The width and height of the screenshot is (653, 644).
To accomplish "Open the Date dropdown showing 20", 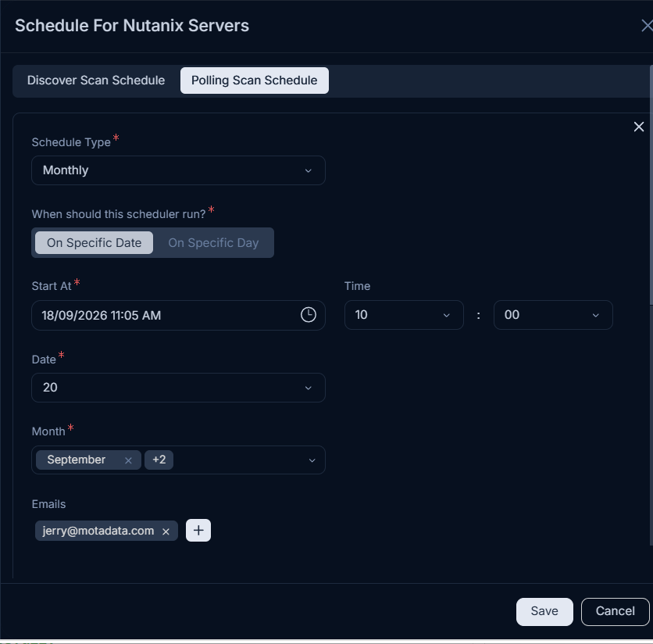I will click(178, 388).
